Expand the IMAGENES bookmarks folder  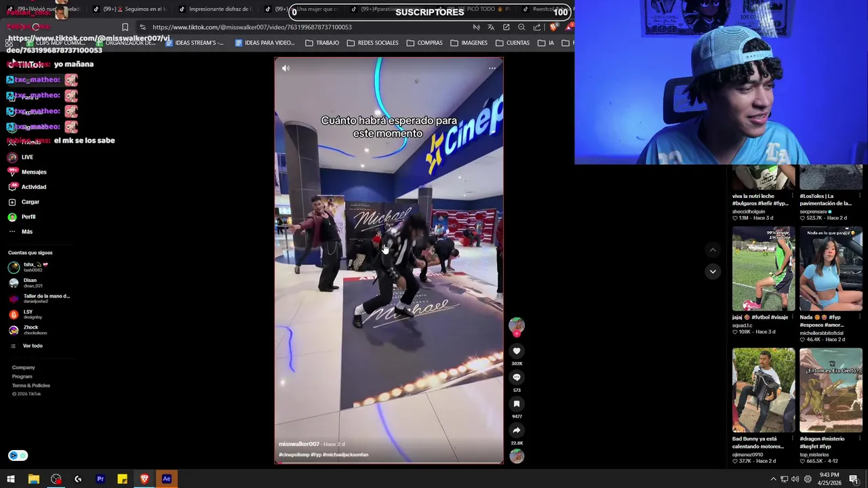coord(469,43)
